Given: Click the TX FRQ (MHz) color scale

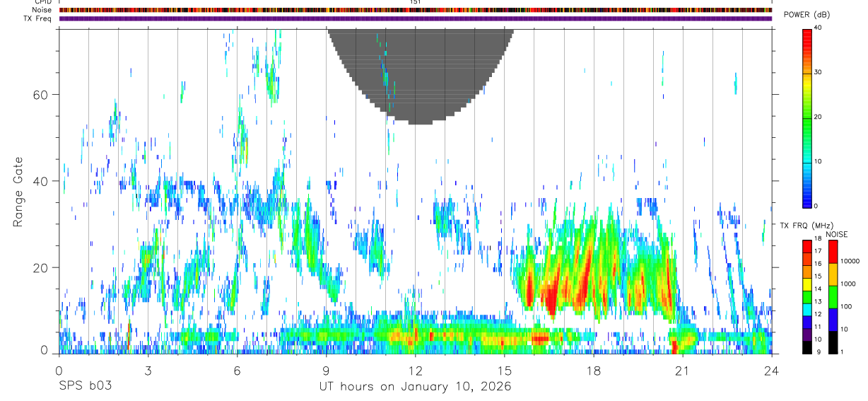Looking at the screenshot, I should click(x=807, y=297).
